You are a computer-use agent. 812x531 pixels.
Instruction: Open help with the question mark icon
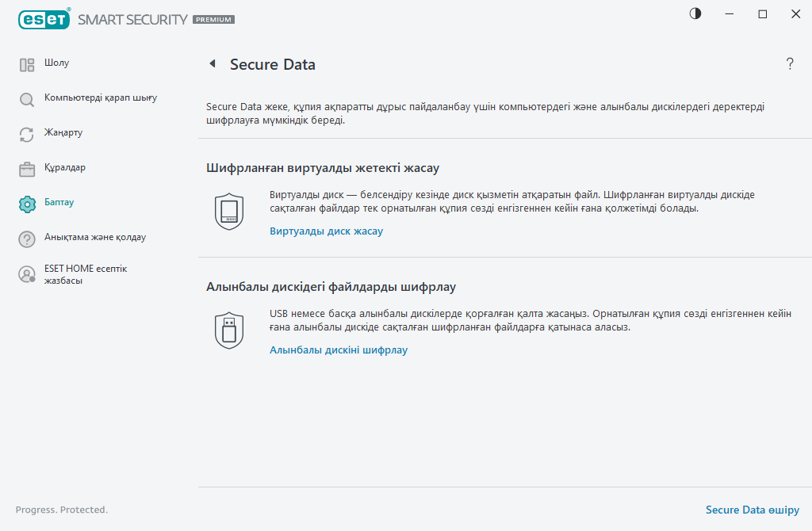[790, 64]
